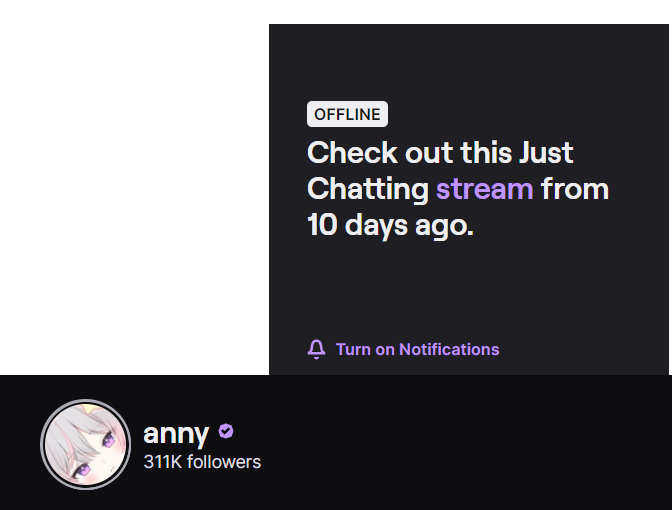Open the purple "stream" link

pos(484,188)
